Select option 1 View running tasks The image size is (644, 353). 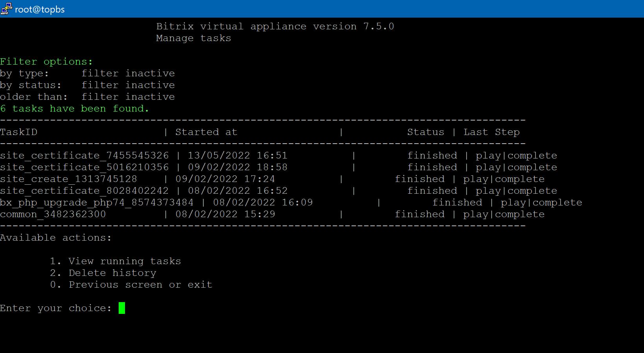pyautogui.click(x=116, y=261)
